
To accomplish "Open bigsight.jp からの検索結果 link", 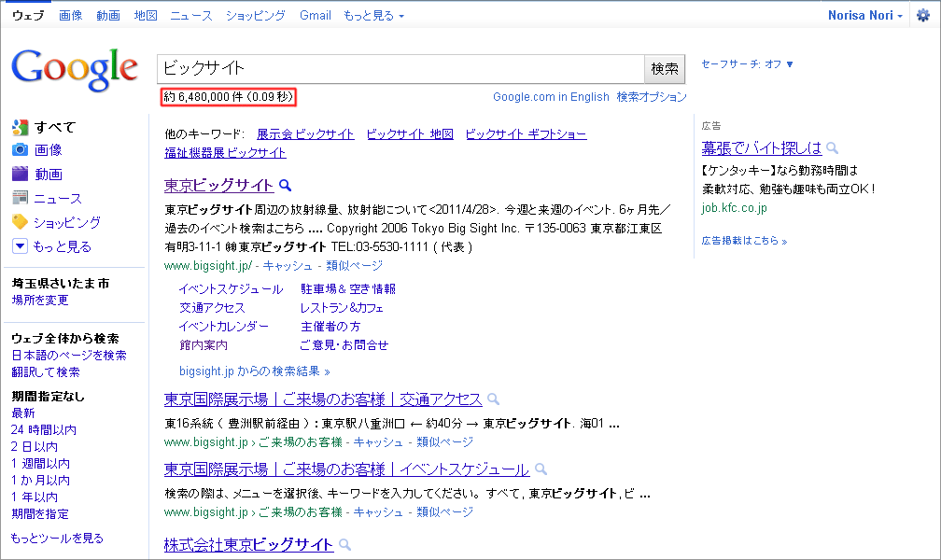I will [255, 371].
